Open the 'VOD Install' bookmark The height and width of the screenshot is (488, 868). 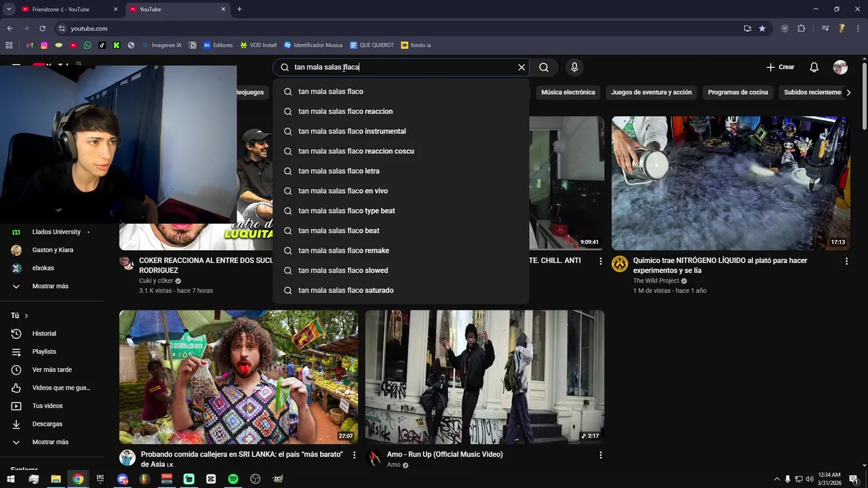(258, 45)
